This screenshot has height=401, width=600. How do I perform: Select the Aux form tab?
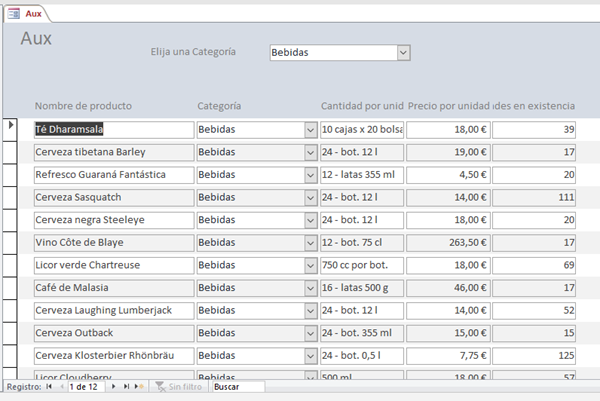pos(26,14)
